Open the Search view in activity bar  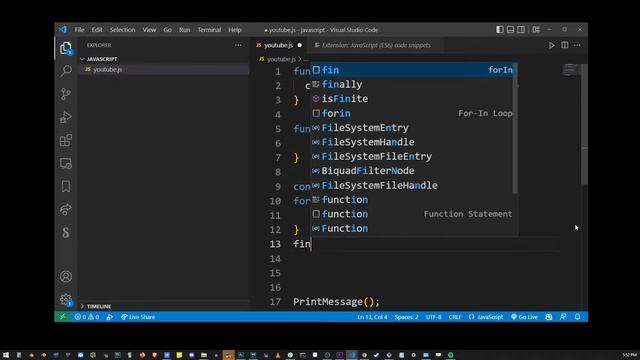click(x=66, y=71)
